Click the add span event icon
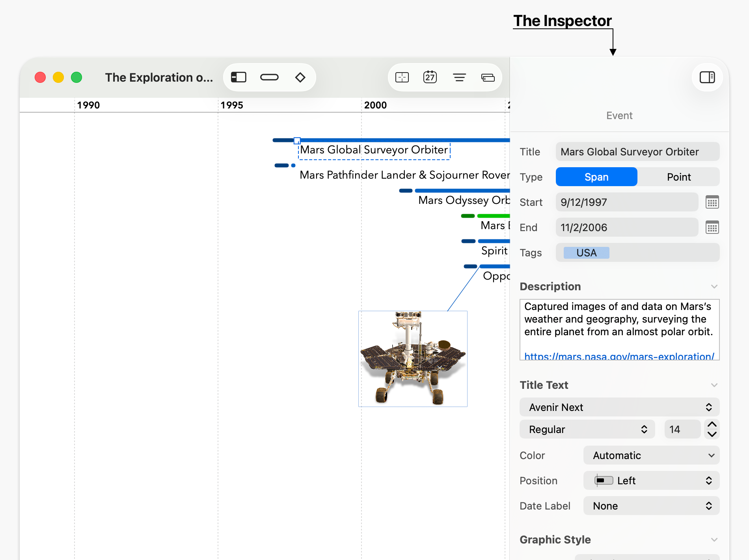Viewport: 749px width, 560px height. (x=269, y=77)
